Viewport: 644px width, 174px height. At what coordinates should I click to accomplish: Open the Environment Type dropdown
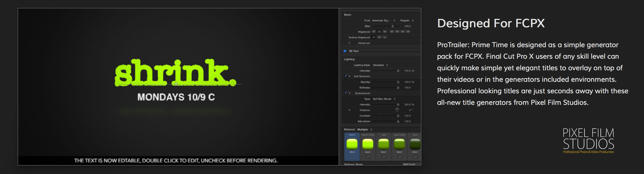pos(384,99)
